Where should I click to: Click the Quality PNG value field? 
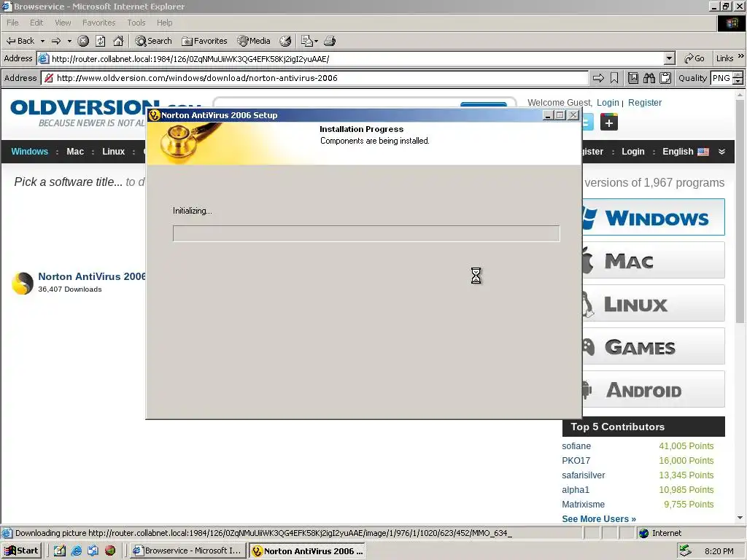[721, 78]
